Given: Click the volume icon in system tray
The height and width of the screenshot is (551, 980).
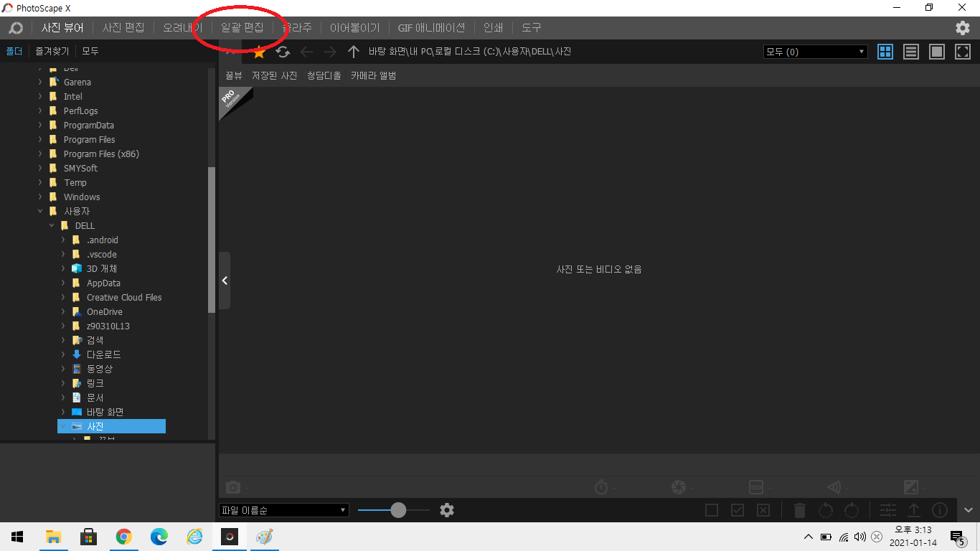Looking at the screenshot, I should coord(860,537).
